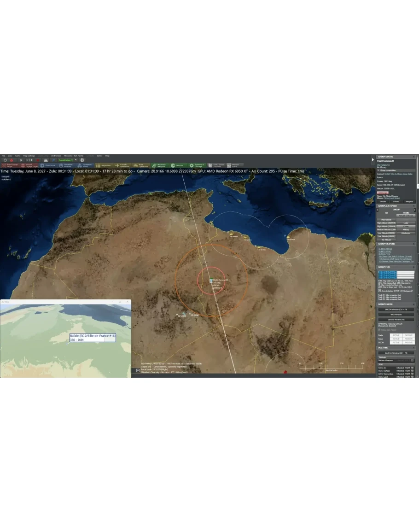Collapse the GROUP WEAPONS panel
419x532 pixels.
[x=414, y=244]
